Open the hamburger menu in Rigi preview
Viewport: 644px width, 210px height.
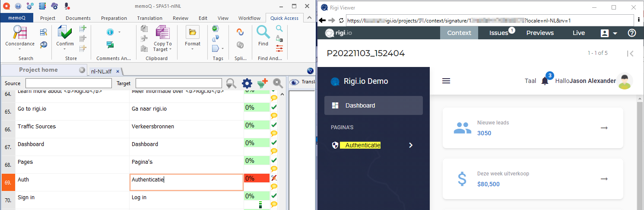click(x=446, y=81)
